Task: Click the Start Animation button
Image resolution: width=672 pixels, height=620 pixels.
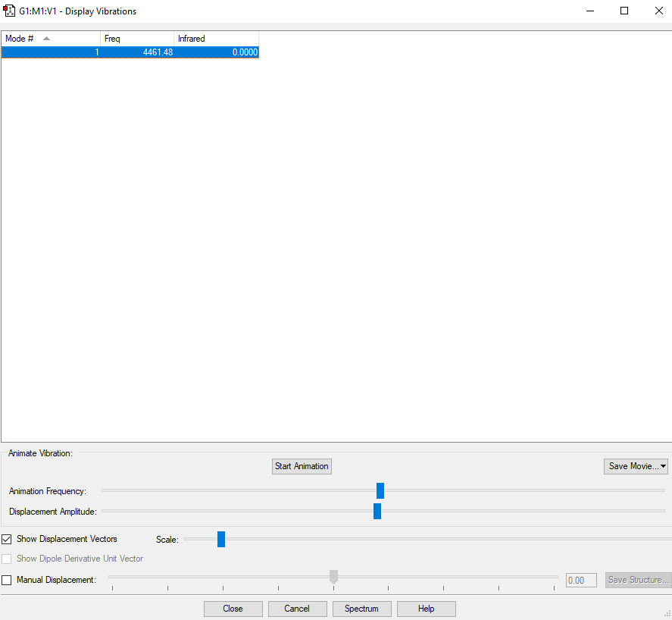Action: coord(302,466)
